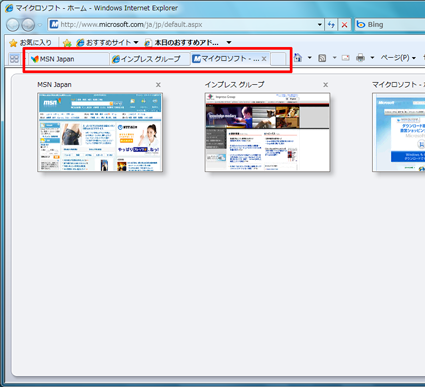Close the マイクロソフト tab with its X
Viewport: 425px width, 387px height.
point(264,59)
